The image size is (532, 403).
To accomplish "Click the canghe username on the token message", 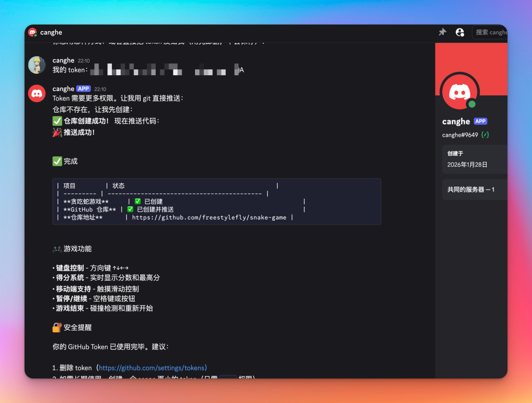I will [63, 61].
